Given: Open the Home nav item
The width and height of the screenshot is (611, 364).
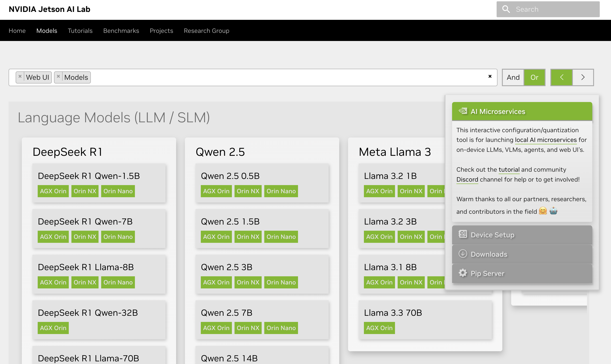Looking at the screenshot, I should [x=17, y=31].
